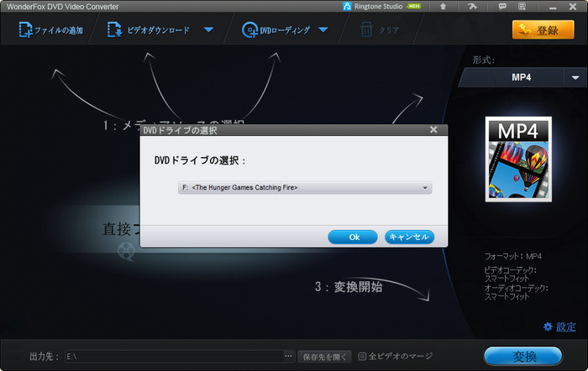Open the MP4 format selector
The image size is (588, 371).
(511, 77)
